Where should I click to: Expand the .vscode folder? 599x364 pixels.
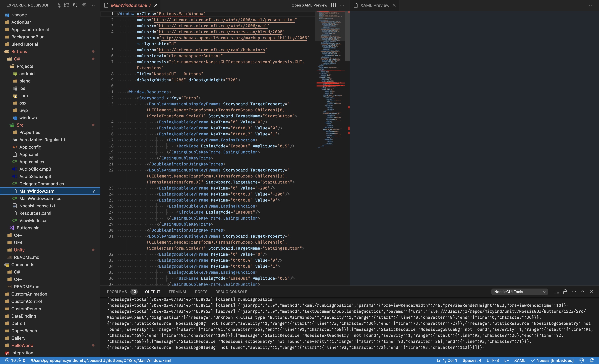click(50, 15)
